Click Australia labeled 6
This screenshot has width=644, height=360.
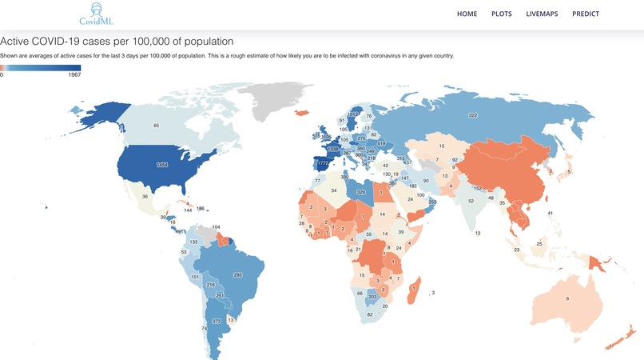567,298
